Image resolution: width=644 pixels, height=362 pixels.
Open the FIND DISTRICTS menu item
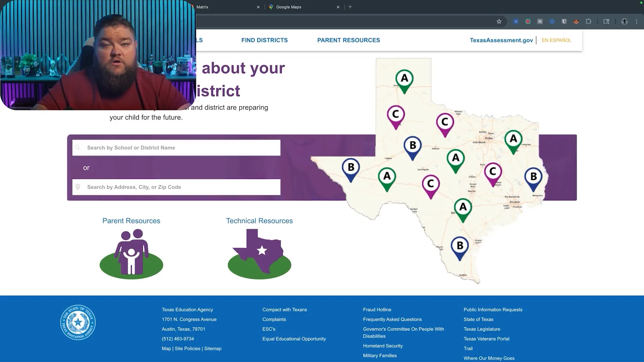[x=265, y=40]
